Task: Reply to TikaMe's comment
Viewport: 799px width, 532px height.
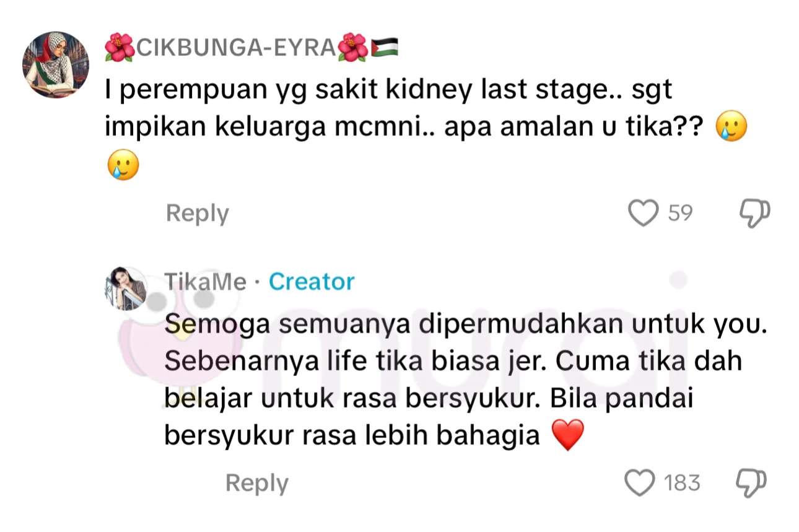Action: point(256,483)
